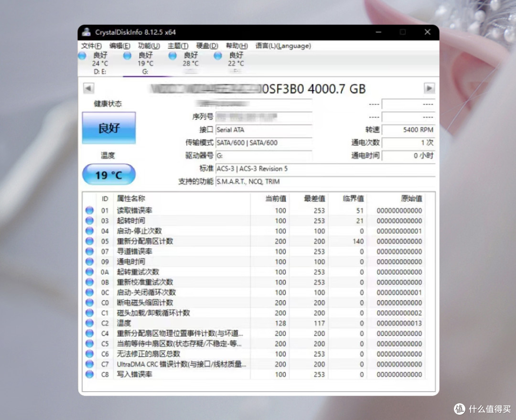516x420 pixels.
Task: Click status orb for C8 写入错误率
Action: pyautogui.click(x=89, y=374)
